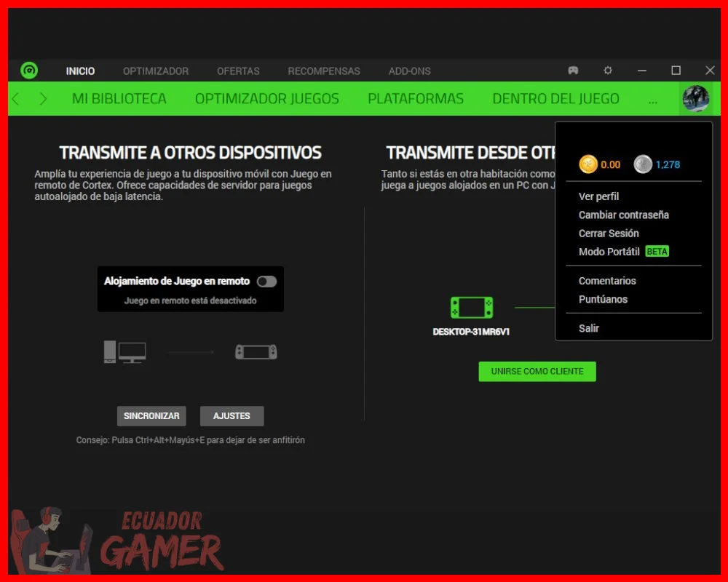This screenshot has width=728, height=582.
Task: Open the ADD-ONS tab
Action: click(x=409, y=71)
